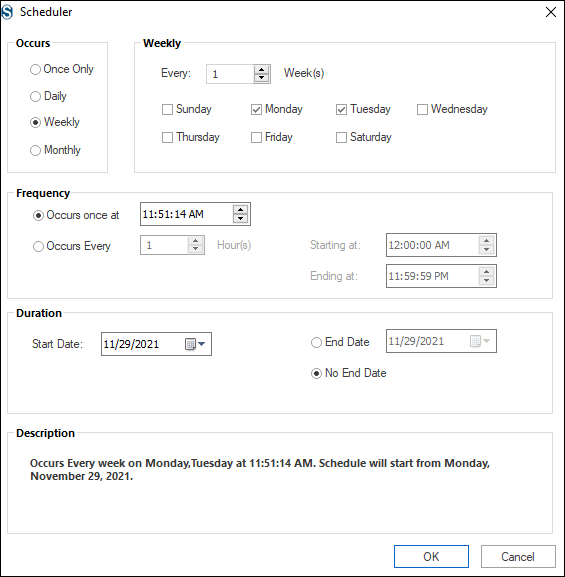Viewport: 565px width, 577px height.
Task: Decrement the Occurs once at time
Action: [240, 218]
